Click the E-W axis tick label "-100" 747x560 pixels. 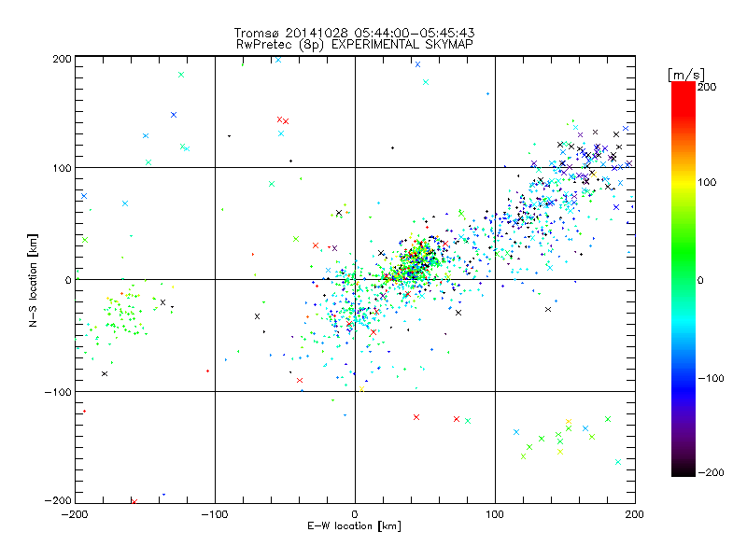tap(215, 514)
